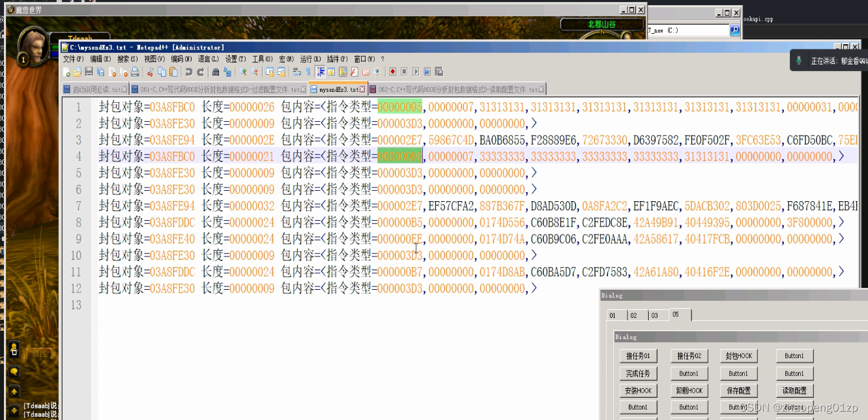The width and height of the screenshot is (868, 420).
Task: Switch to the 062 读取配置文件.txt tab
Action: pos(457,89)
